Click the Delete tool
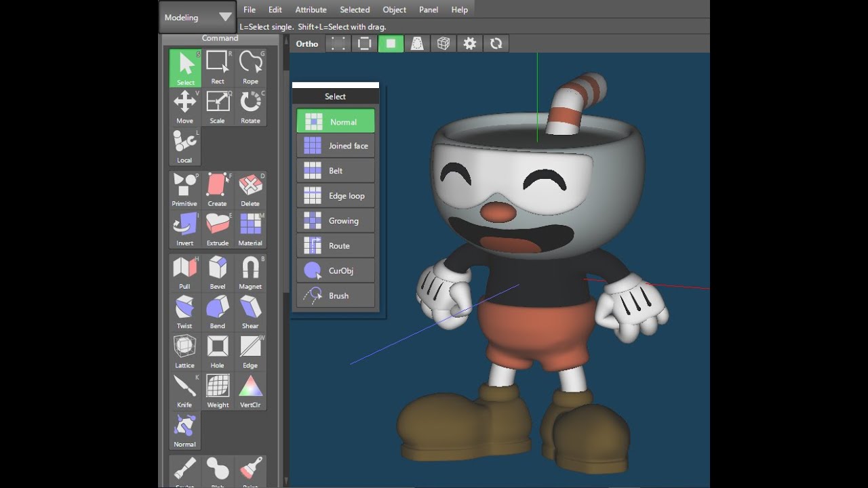The height and width of the screenshot is (488, 868). click(250, 190)
